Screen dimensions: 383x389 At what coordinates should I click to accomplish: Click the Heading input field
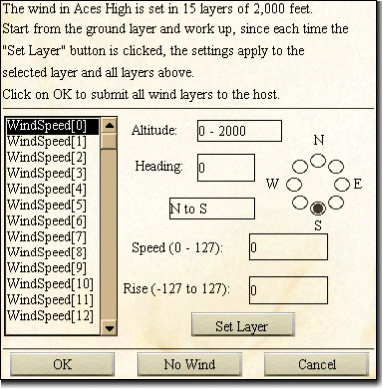[226, 168]
